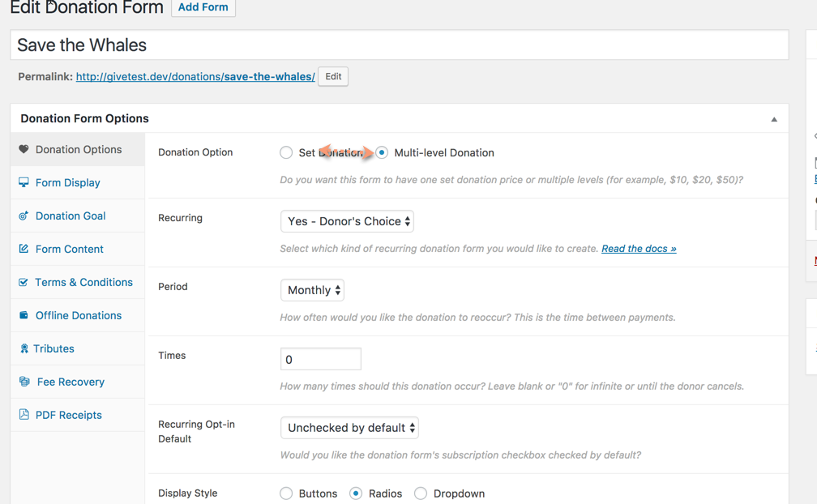
Task: Click inside the Times number field
Action: pyautogui.click(x=320, y=358)
